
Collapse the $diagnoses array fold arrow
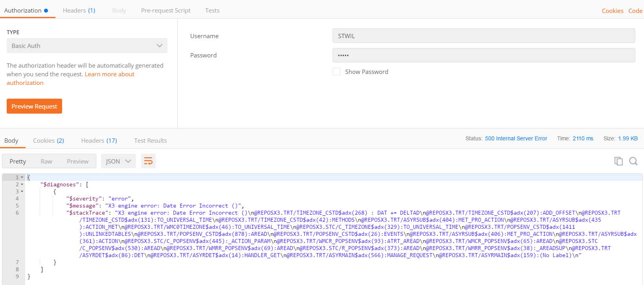(x=22, y=184)
